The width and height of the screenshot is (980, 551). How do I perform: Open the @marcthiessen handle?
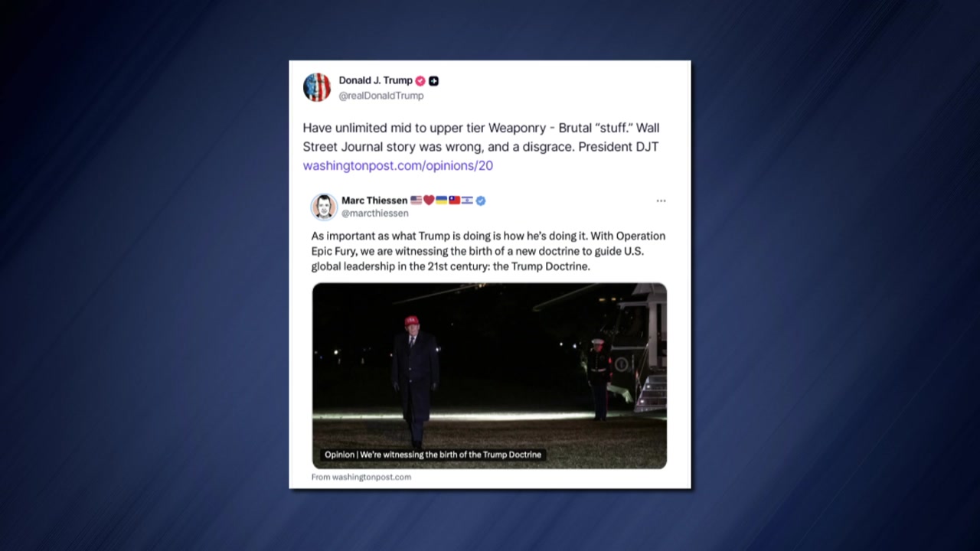(x=375, y=214)
